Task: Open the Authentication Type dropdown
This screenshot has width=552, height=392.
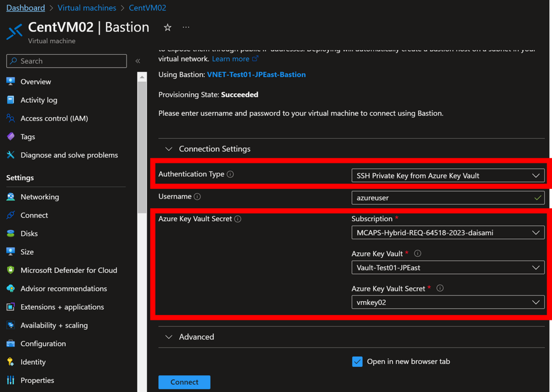Action: click(448, 176)
